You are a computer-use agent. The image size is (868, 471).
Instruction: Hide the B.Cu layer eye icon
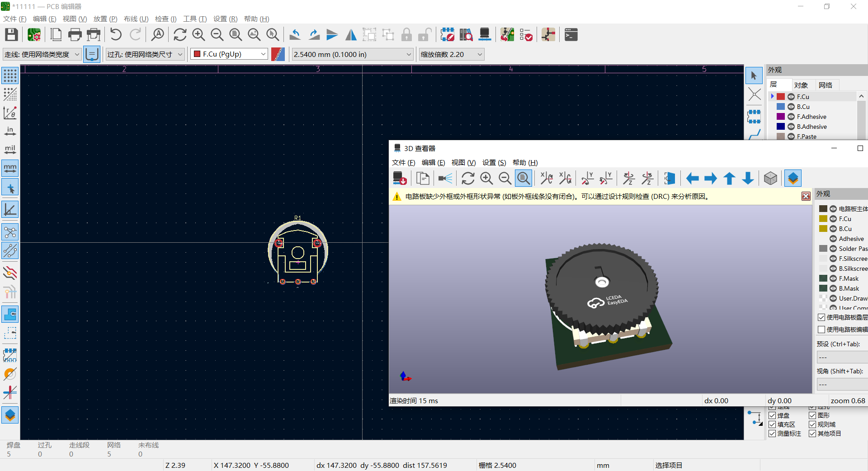pos(791,107)
